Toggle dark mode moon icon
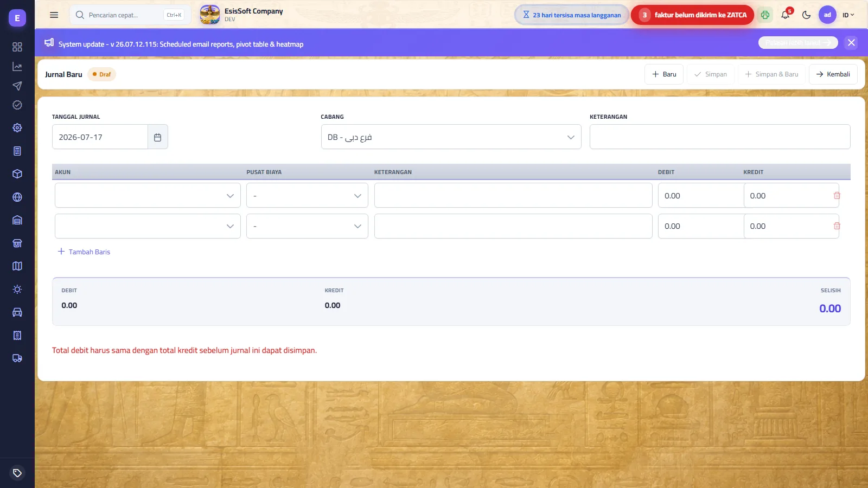Viewport: 868px width, 488px height. point(806,15)
